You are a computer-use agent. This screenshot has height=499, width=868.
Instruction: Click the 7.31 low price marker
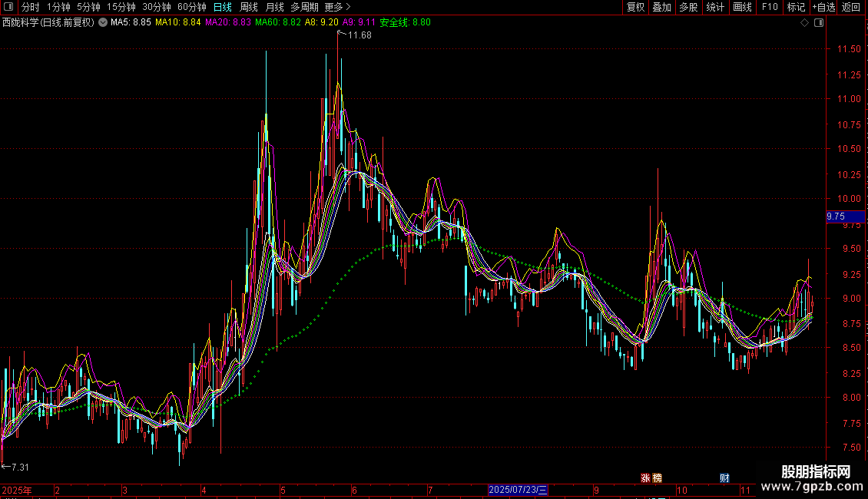(20, 468)
